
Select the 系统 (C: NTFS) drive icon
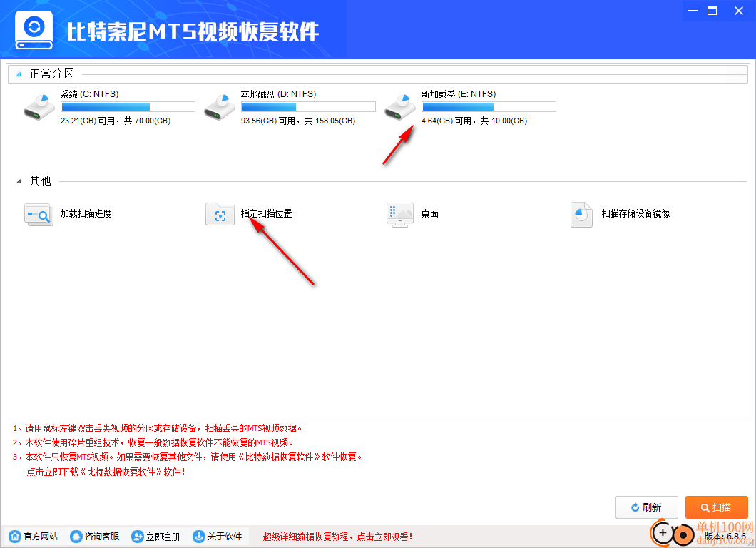click(x=39, y=107)
